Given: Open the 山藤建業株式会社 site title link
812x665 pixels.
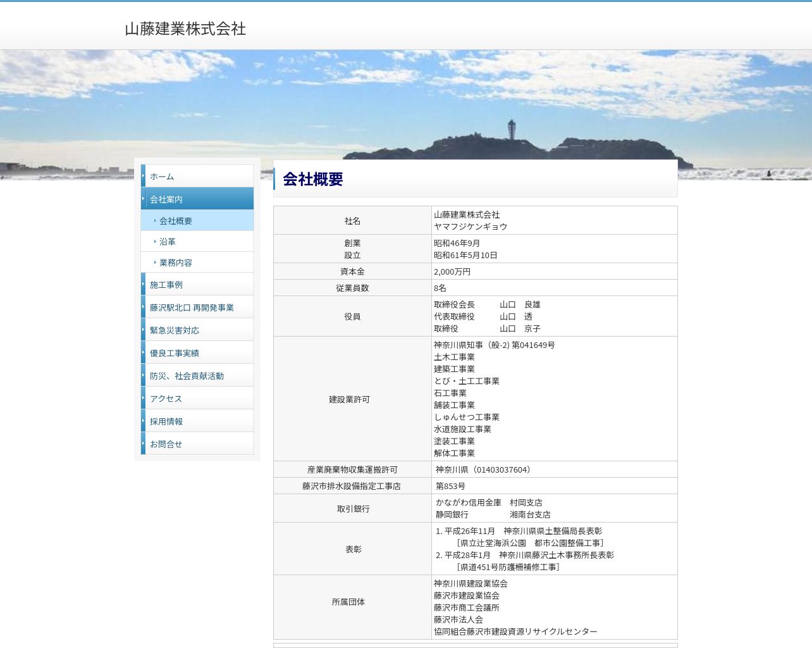Looking at the screenshot, I should coord(185,29).
